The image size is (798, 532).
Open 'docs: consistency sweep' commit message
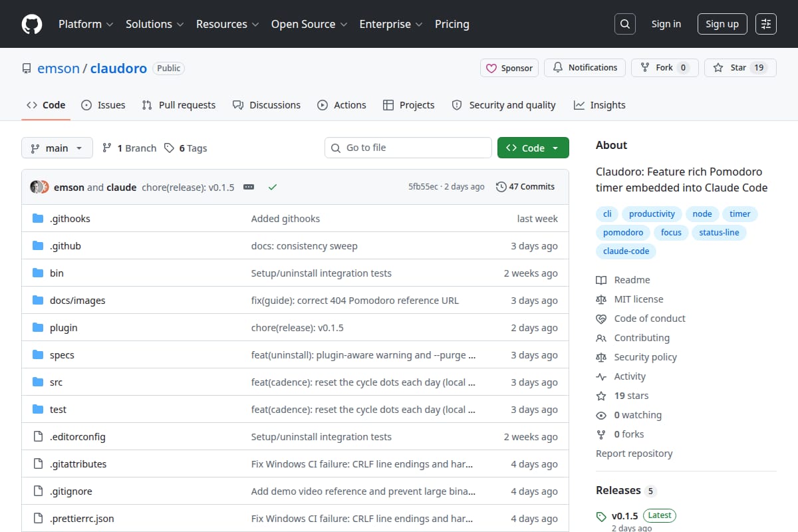pos(305,246)
